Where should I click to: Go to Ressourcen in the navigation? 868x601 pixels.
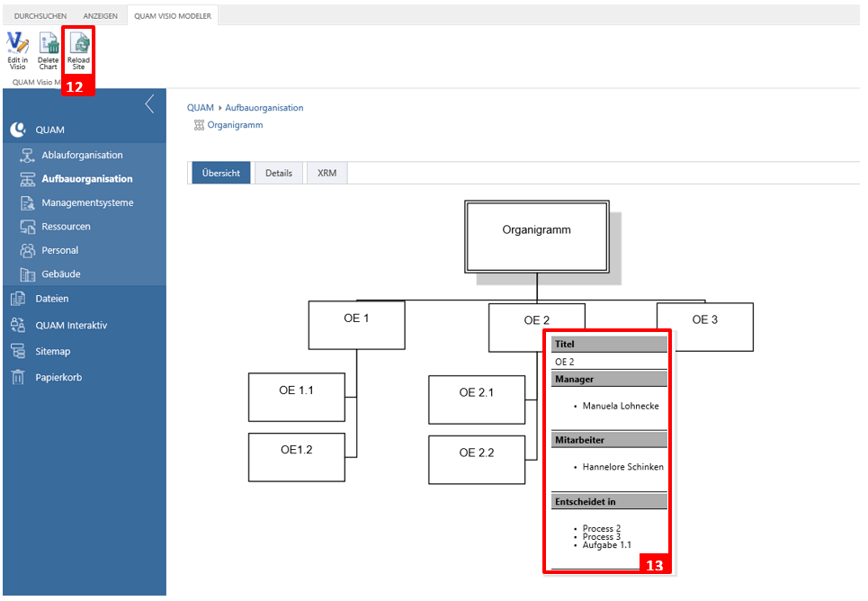tap(65, 227)
